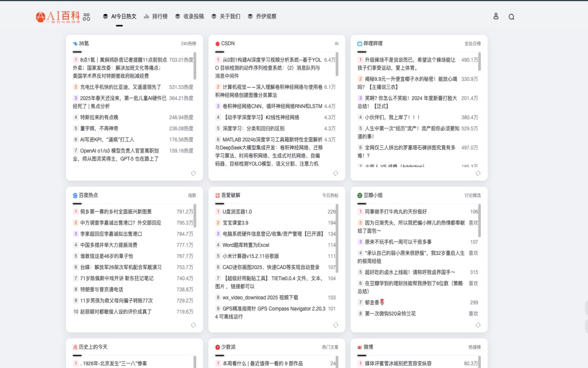
Task: Open 宝宝课堂3.9 post
Action: coord(235,223)
